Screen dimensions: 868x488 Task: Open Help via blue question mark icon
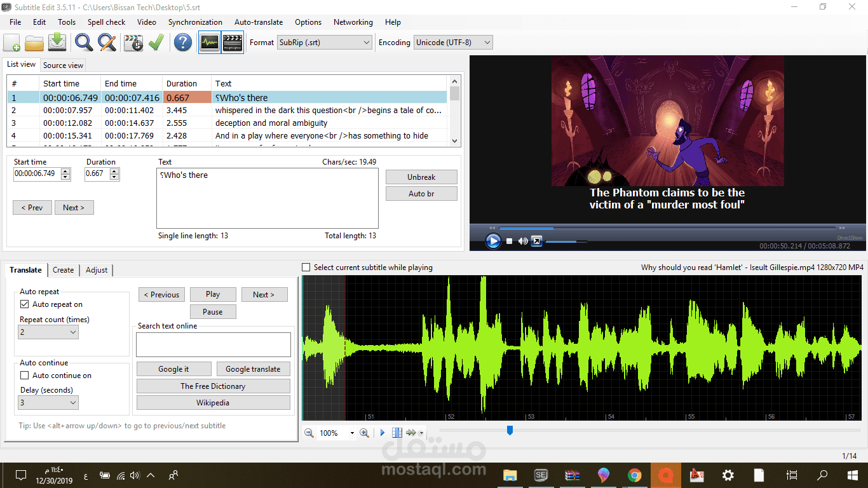coord(183,43)
